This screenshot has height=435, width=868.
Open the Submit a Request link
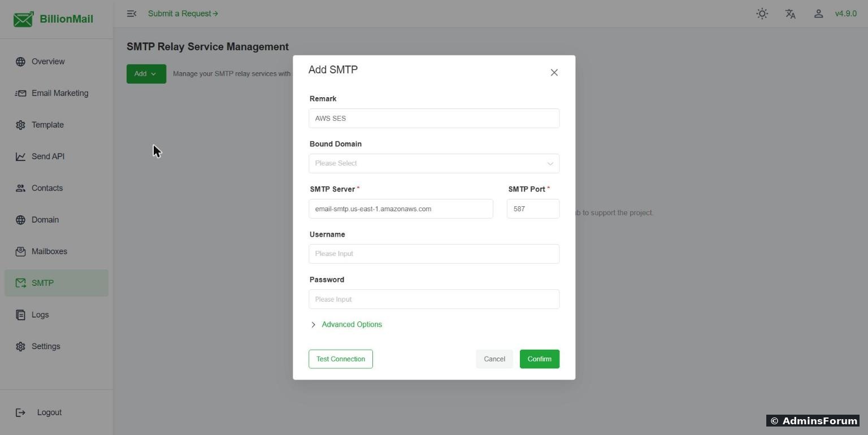pyautogui.click(x=183, y=14)
